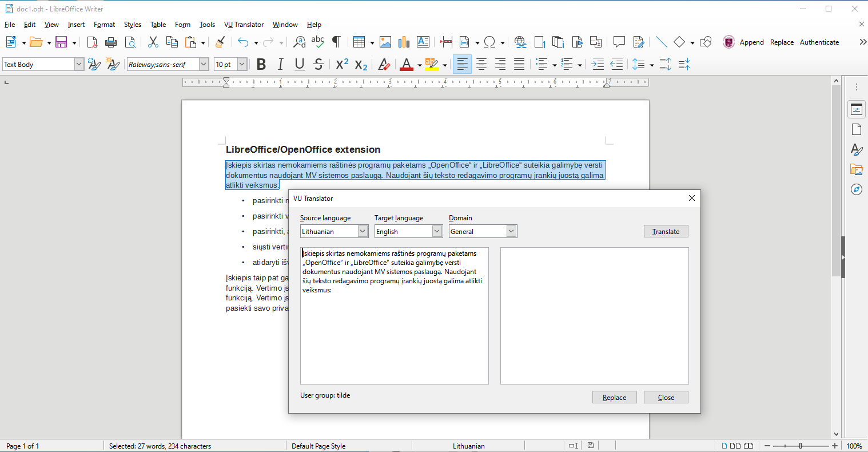Click the source text box in dialog
Viewport: 868px width, 452px height.
click(x=395, y=316)
